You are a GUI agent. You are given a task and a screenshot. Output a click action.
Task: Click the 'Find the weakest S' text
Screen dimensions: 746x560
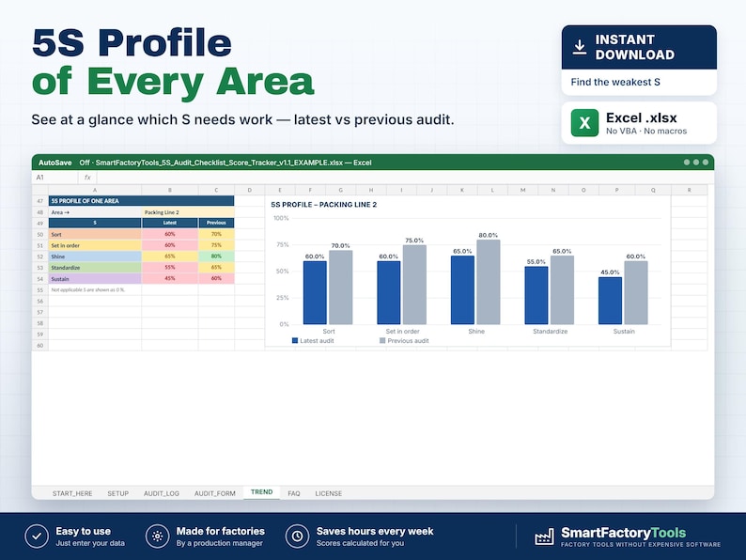(615, 82)
